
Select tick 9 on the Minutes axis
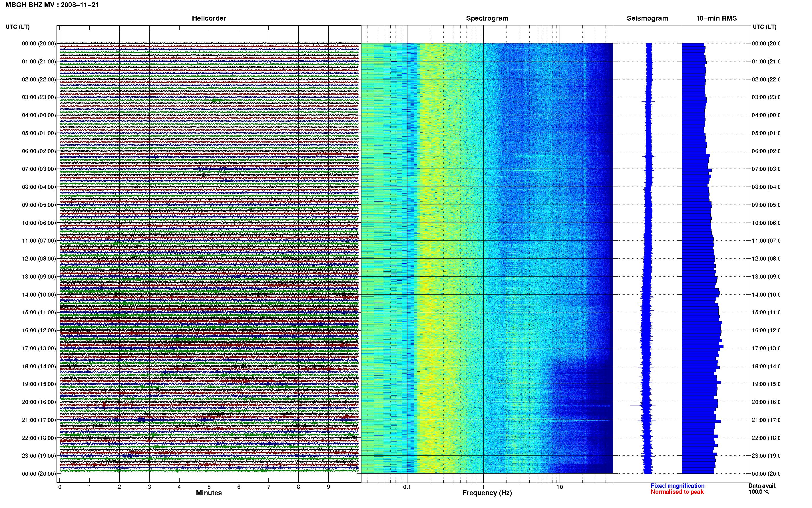(328, 487)
